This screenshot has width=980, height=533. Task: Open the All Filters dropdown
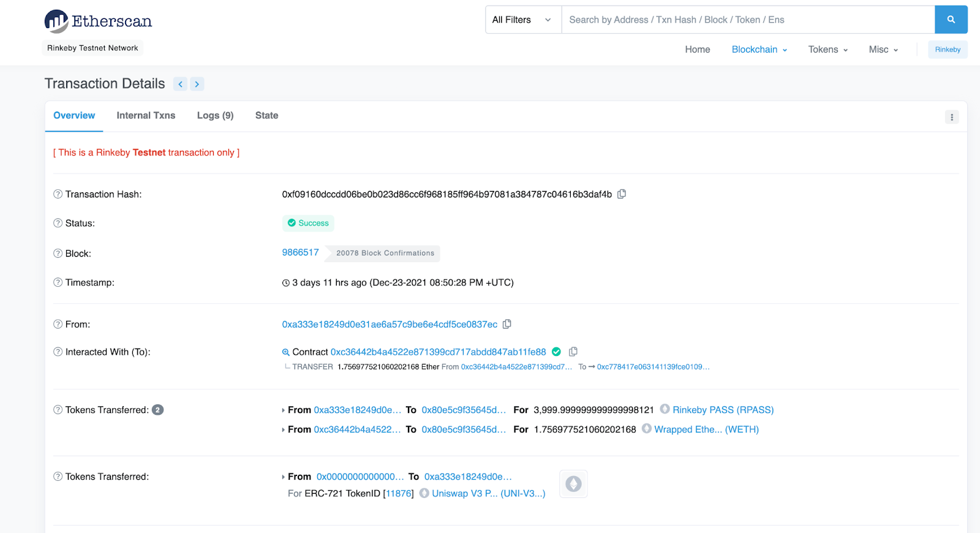(x=523, y=20)
